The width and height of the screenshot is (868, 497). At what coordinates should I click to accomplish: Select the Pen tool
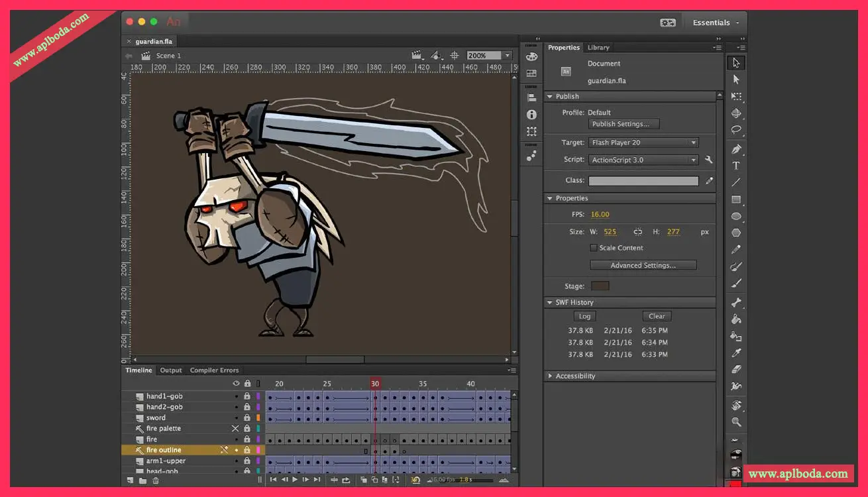tap(735, 149)
